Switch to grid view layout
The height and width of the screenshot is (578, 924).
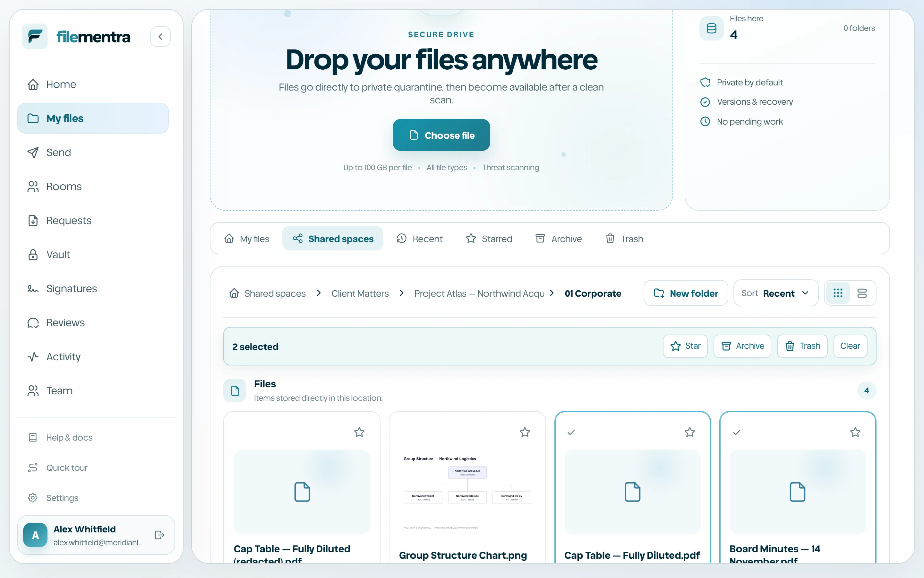click(838, 293)
